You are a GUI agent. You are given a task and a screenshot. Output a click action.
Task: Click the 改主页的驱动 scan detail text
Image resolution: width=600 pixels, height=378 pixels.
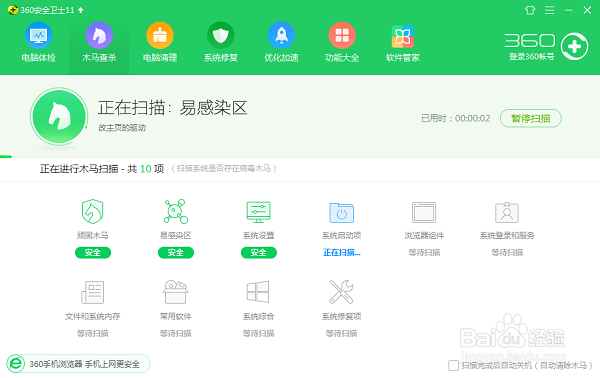pyautogui.click(x=122, y=128)
